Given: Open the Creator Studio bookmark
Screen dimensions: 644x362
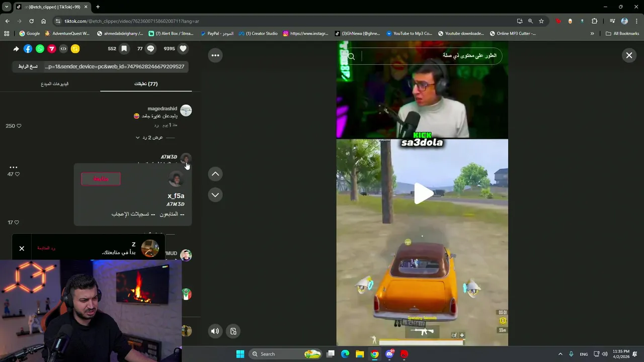Looking at the screenshot, I should coord(258,34).
